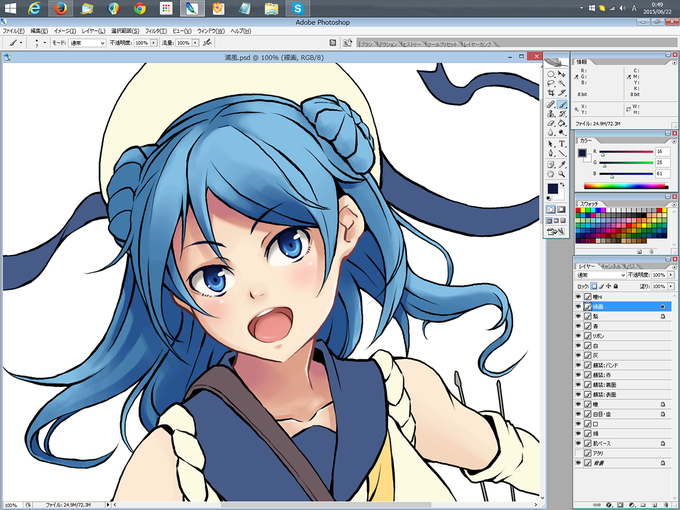Select the Eyedropper tool
680x510 pixels.
coord(562,164)
